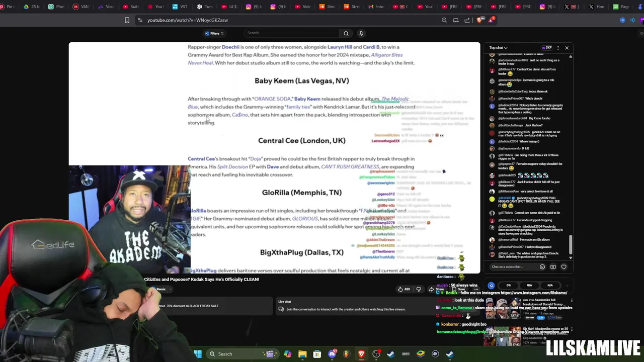Open options menu for Akademiks full breakdown video
644x362 pixels.
(x=572, y=301)
